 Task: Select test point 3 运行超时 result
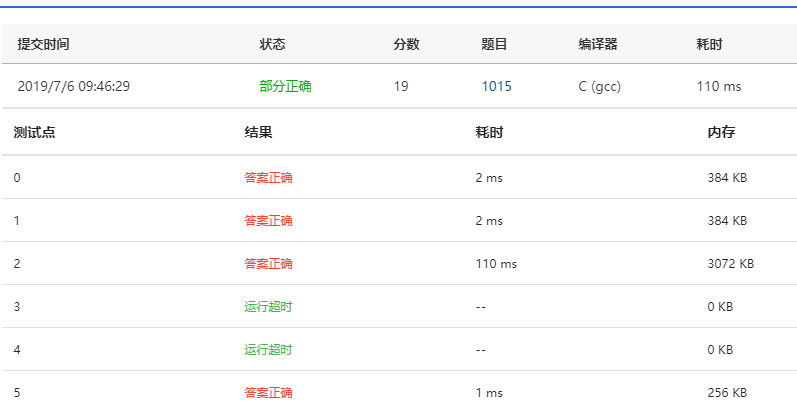click(268, 307)
